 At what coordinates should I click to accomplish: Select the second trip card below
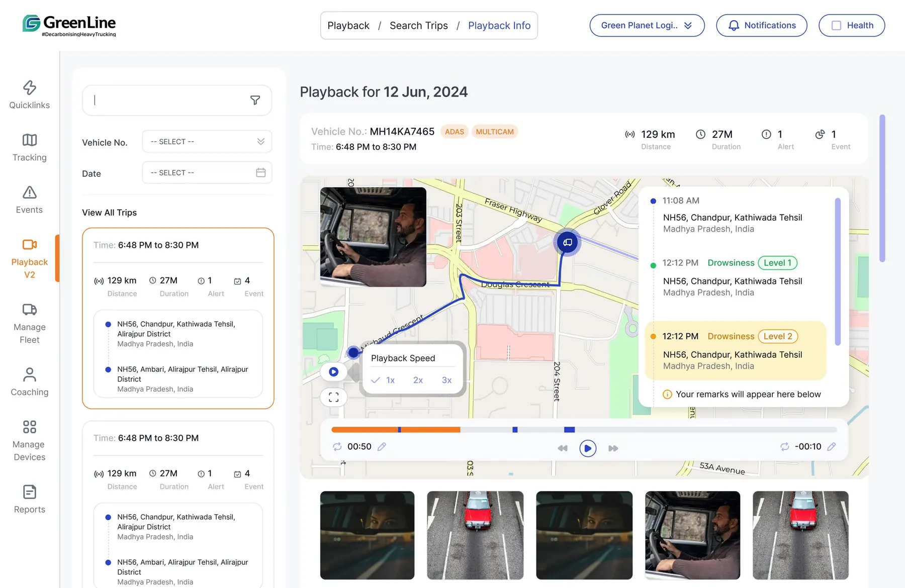[x=178, y=504]
